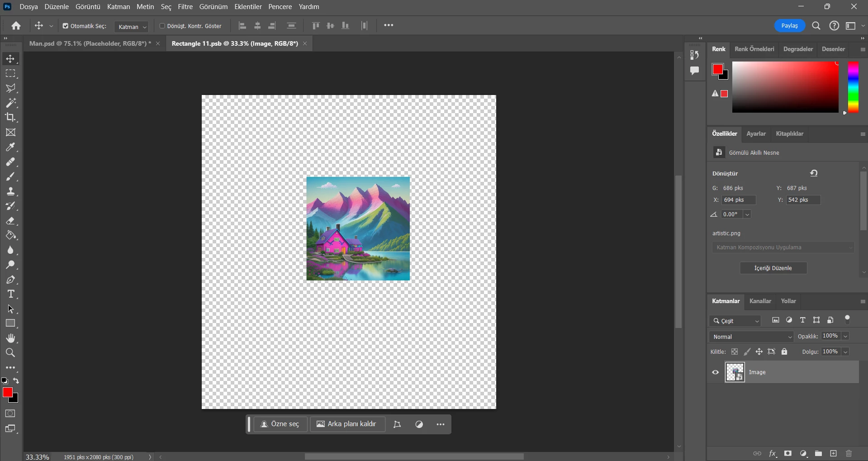Screen dimensions: 868x461
Task: Select the Clone Stamp tool
Action: click(10, 191)
